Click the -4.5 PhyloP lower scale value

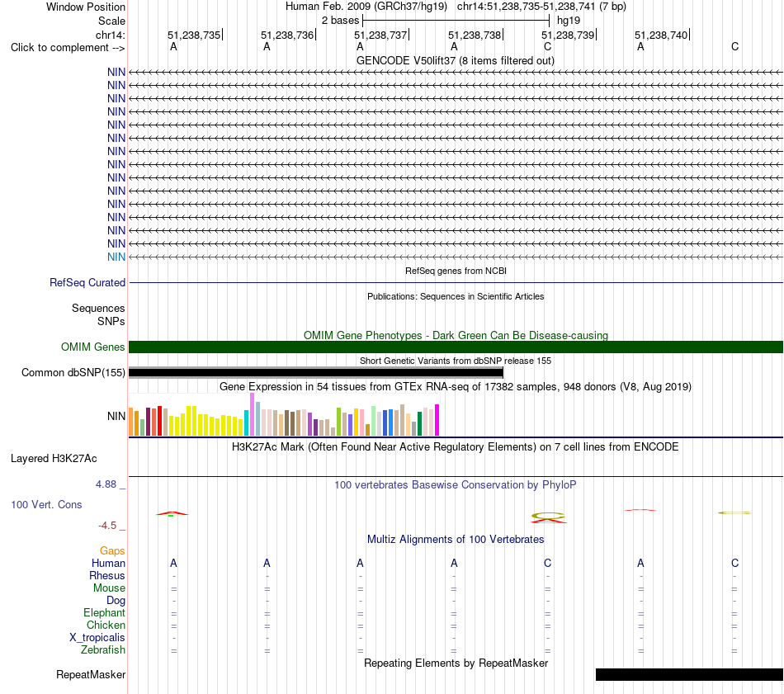tap(107, 526)
